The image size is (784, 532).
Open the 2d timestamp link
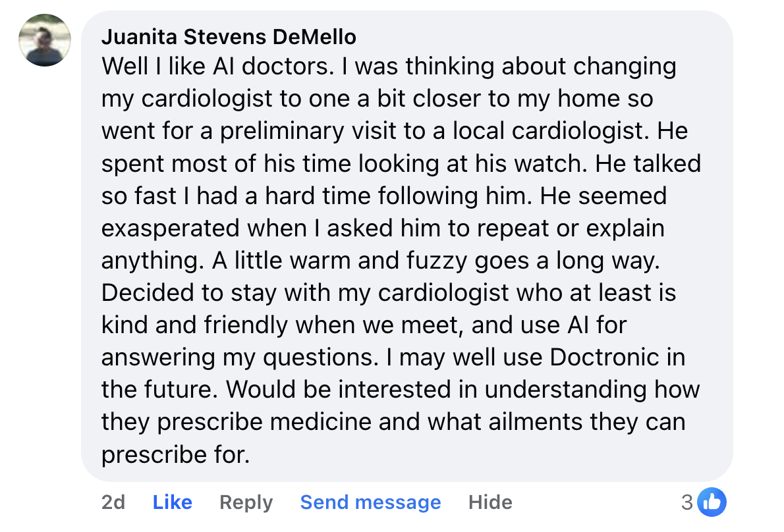click(x=113, y=502)
